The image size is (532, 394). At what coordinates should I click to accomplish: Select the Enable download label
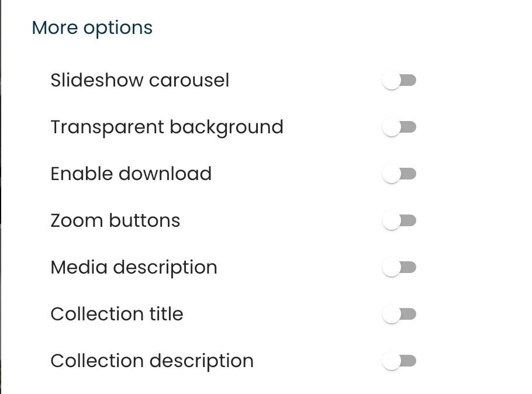click(x=131, y=173)
